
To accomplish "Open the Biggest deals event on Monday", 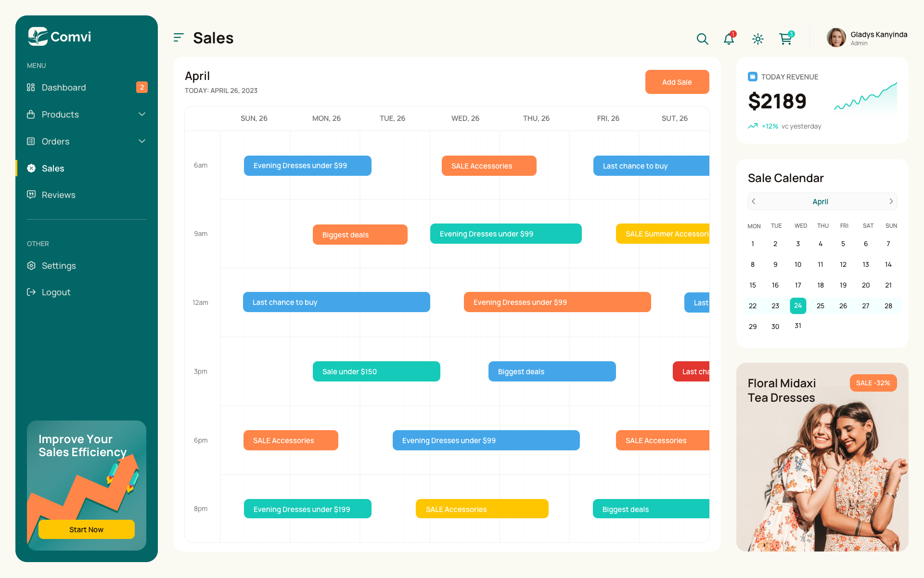I will [359, 235].
